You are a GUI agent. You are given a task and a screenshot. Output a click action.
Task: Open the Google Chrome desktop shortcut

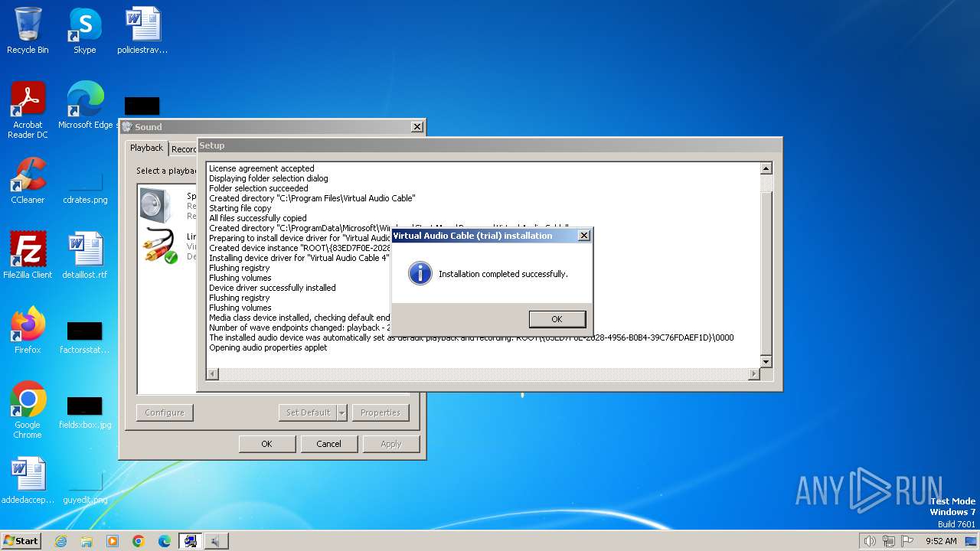pyautogui.click(x=28, y=410)
